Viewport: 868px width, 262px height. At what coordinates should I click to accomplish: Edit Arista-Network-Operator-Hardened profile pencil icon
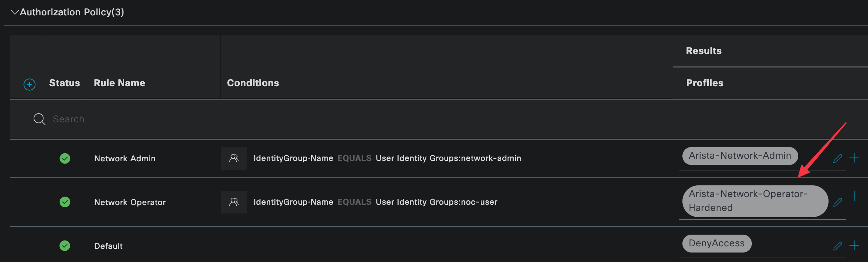pyautogui.click(x=838, y=202)
